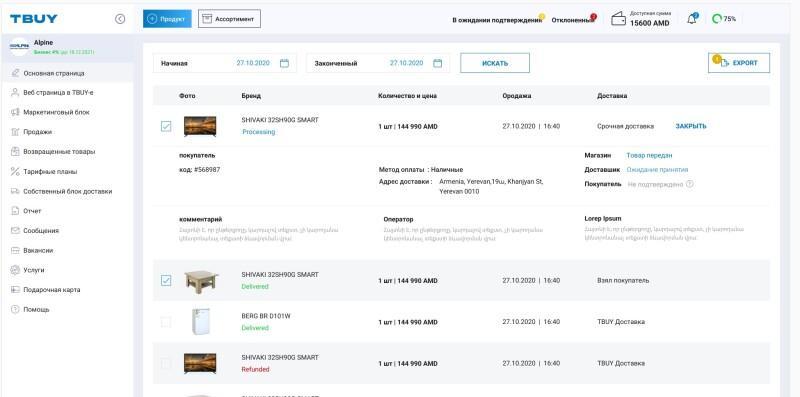The image size is (800, 397).
Task: Click the Тарифные планы percent icon
Action: (15, 171)
